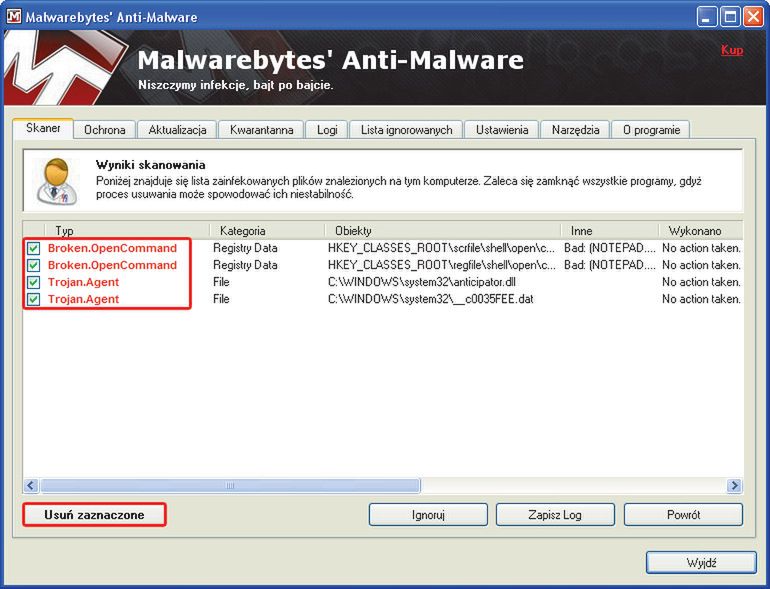Click the Usuń zaznaczone button
The height and width of the screenshot is (589, 770).
coord(94,515)
